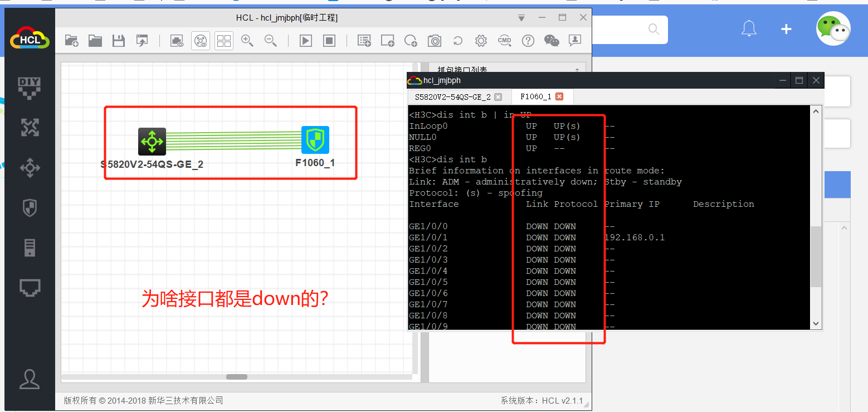Create a new project in HCL toolbar
Viewport: 868px width, 412px height.
[x=71, y=40]
